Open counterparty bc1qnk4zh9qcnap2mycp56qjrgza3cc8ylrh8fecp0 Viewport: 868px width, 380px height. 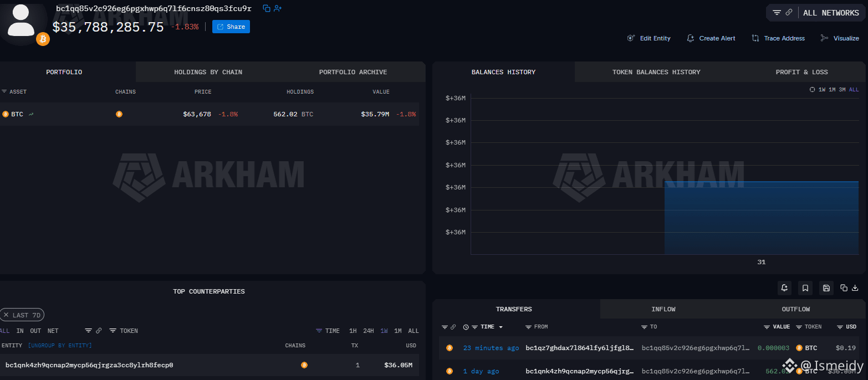pyautogui.click(x=89, y=365)
